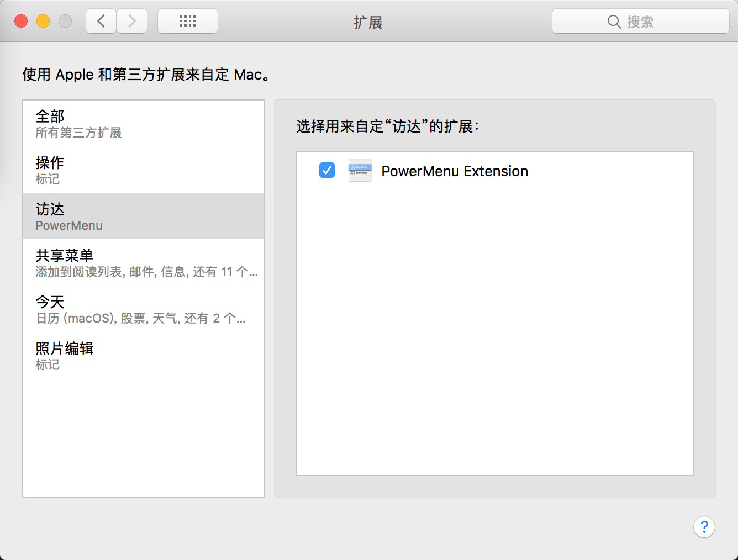Click into the 搜索 search field
Viewport: 738px width, 560px height.
641,22
